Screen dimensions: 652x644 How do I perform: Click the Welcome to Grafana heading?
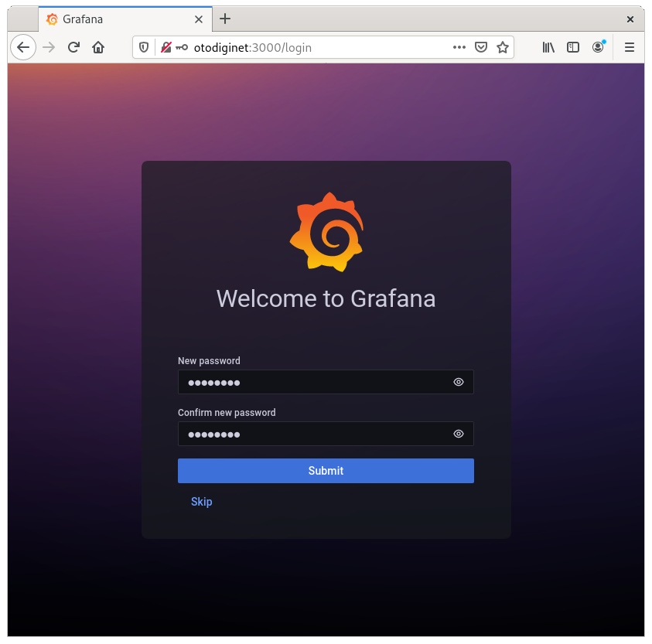(x=326, y=298)
